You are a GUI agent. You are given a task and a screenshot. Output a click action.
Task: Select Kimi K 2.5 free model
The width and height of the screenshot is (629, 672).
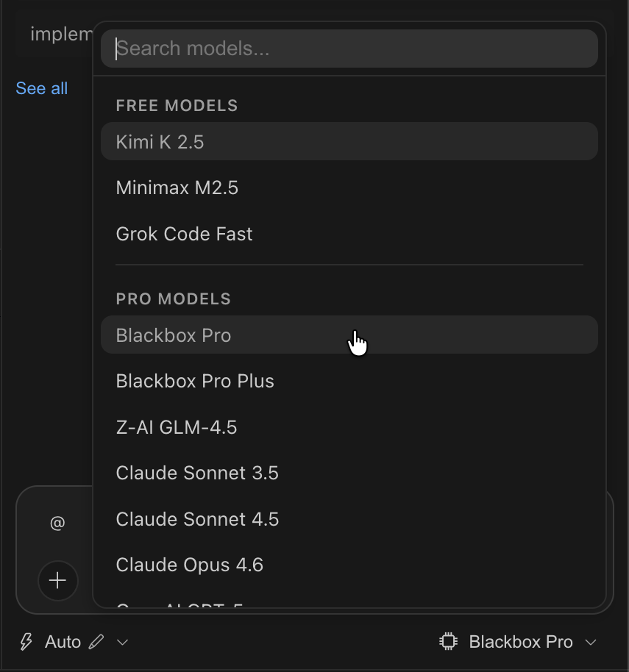[x=160, y=141]
